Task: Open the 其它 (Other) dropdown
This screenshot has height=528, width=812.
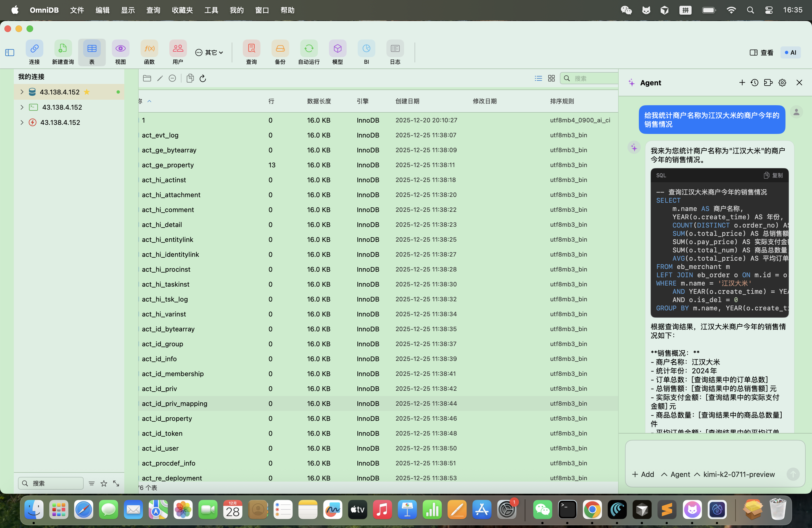Action: (209, 52)
